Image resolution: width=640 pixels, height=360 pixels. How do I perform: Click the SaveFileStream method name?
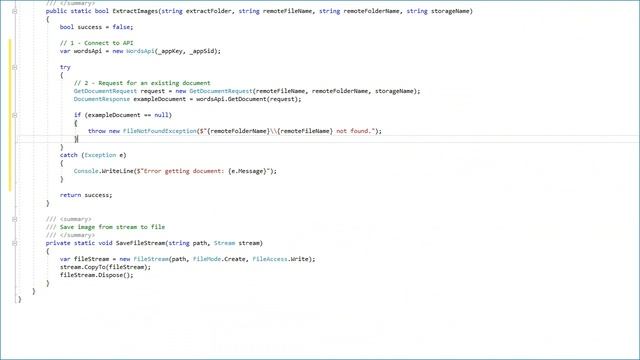coord(140,243)
